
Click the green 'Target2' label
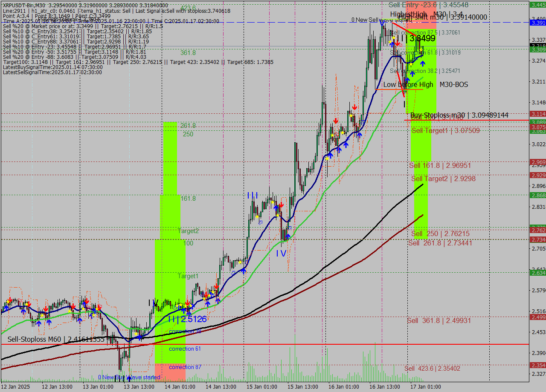point(188,231)
